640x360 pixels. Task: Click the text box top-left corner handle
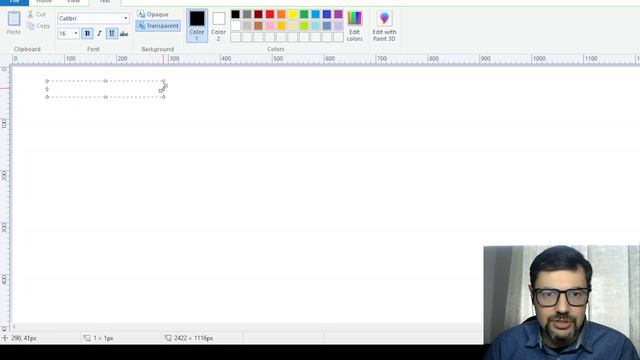click(x=47, y=81)
